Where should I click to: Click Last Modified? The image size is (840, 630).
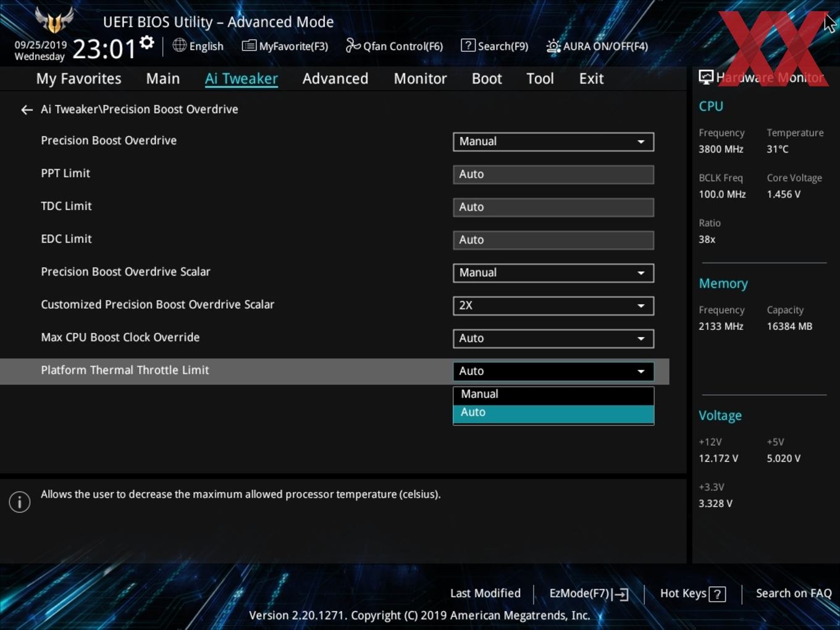485,594
